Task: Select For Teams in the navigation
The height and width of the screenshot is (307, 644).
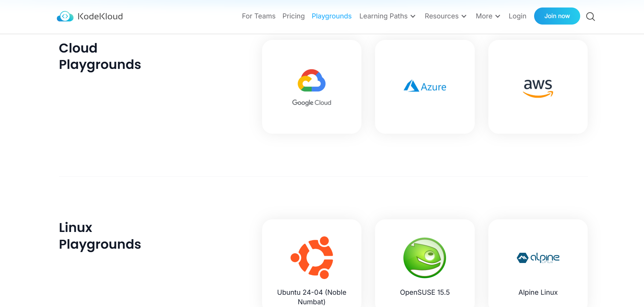Action: [x=258, y=16]
